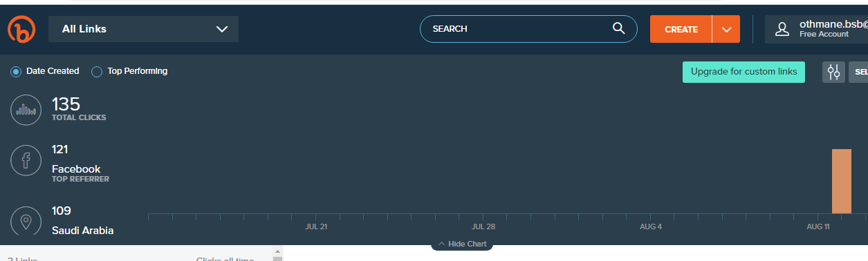Screen dimensions: 868x261
Task: Click the 135 total clicks value
Action: pyautogui.click(x=66, y=104)
